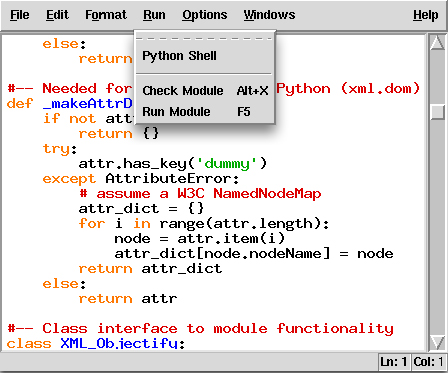Click the scrollbar down arrow

(x=437, y=342)
